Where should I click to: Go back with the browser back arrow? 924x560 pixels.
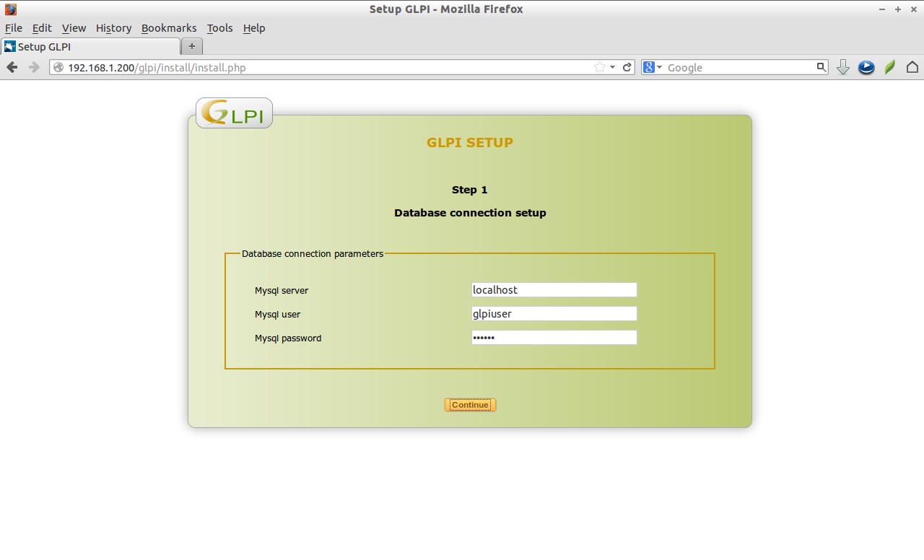[12, 67]
